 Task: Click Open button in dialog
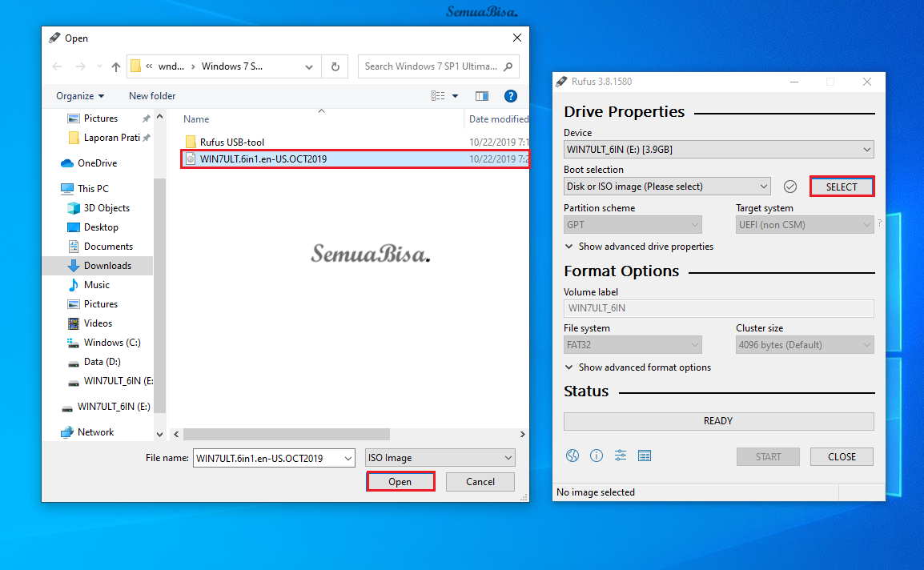(400, 482)
